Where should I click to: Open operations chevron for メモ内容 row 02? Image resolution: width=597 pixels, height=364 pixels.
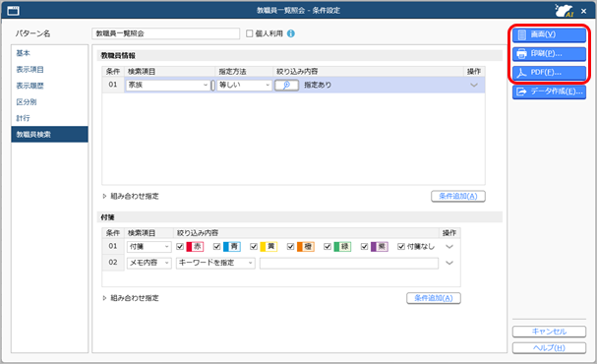pyautogui.click(x=449, y=263)
